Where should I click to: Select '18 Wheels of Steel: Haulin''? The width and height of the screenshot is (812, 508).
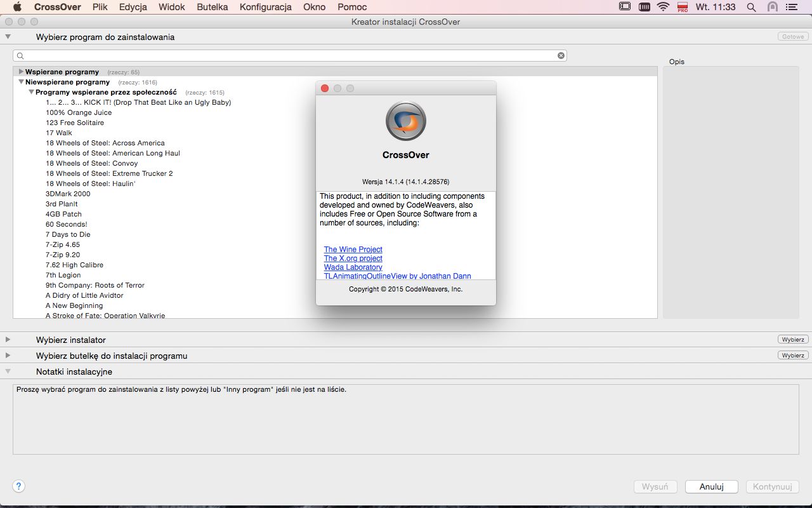click(91, 184)
